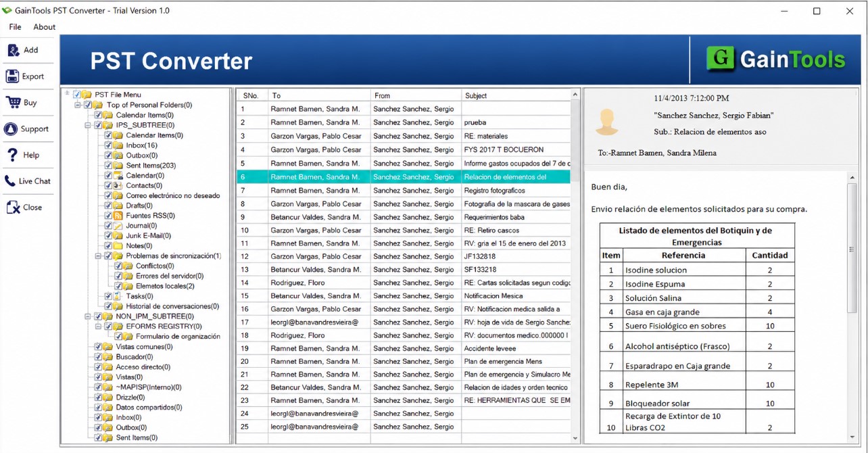868x453 pixels.
Task: Click the Conflictos folder icon
Action: click(128, 266)
